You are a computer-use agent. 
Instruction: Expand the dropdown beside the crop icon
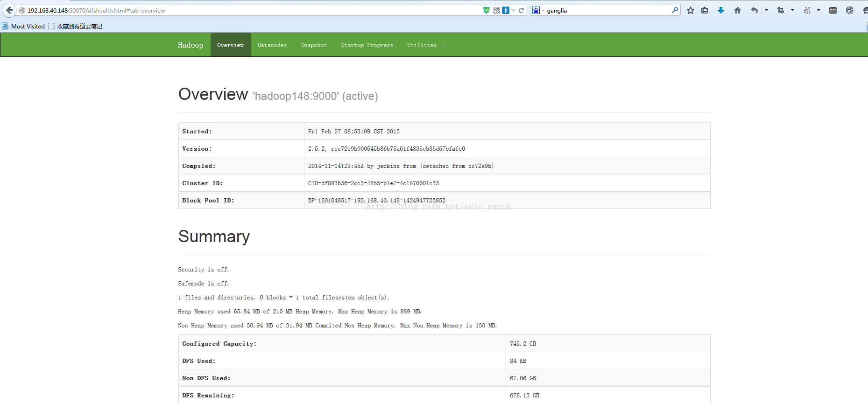click(792, 10)
